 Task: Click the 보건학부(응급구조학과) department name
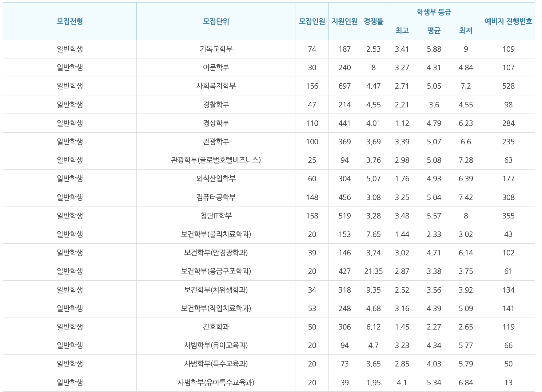215,271
